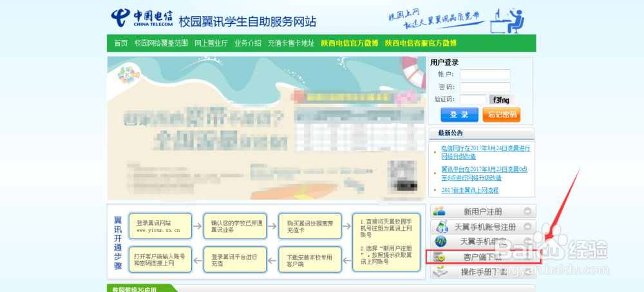Click the 天翼手机账号注册 button
Image resolution: width=644 pixels, height=292 pixels.
[x=483, y=227]
